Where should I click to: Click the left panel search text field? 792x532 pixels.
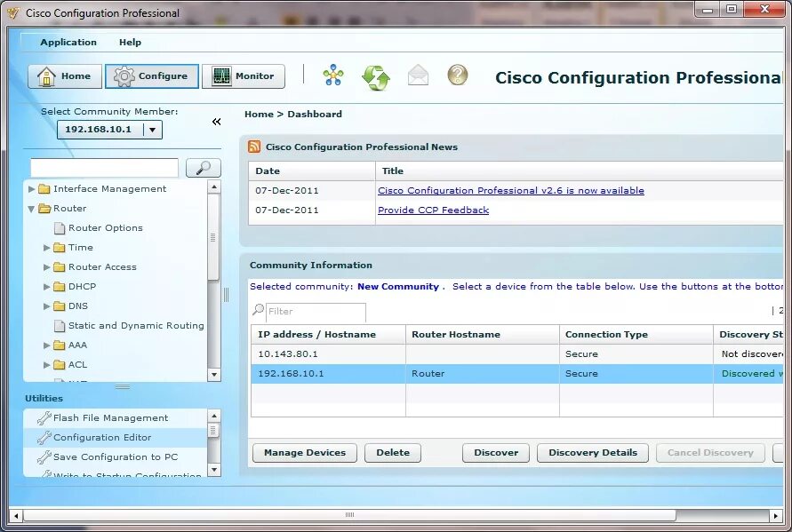pyautogui.click(x=105, y=168)
